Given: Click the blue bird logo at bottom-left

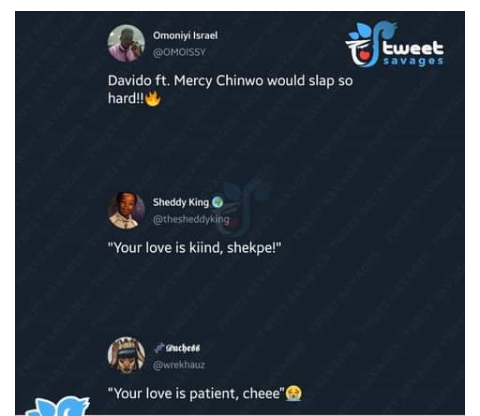Looking at the screenshot, I should pyautogui.click(x=58, y=406).
